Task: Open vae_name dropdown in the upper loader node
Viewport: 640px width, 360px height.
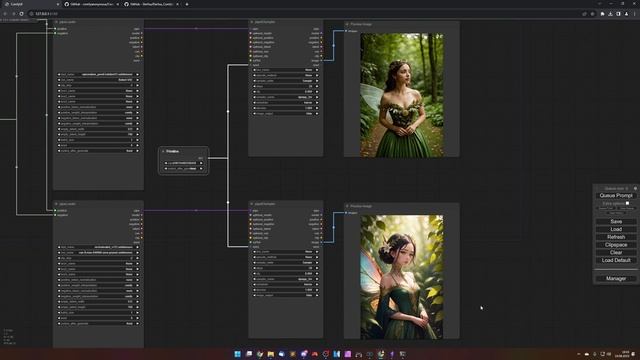Action: click(x=98, y=80)
